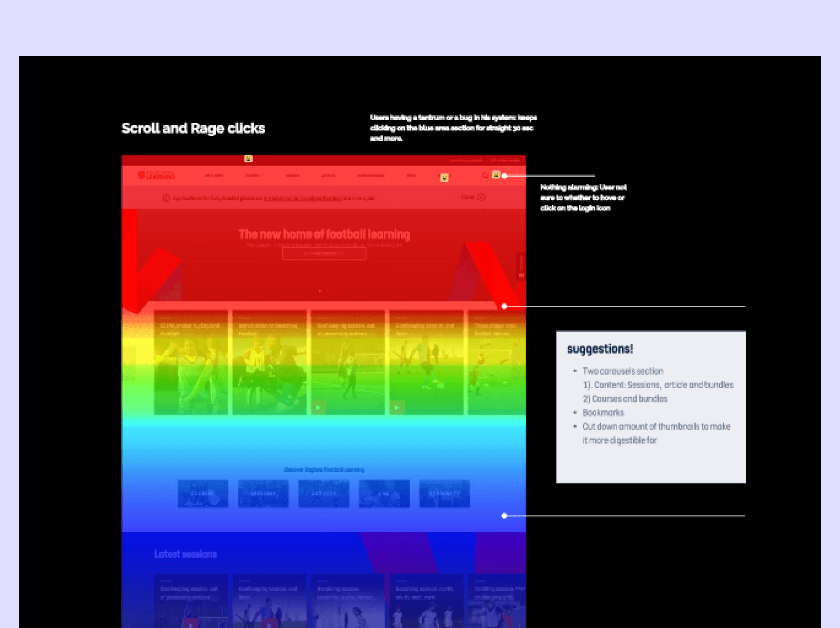
Task: Click the England Football LEARNING logo
Action: [157, 176]
